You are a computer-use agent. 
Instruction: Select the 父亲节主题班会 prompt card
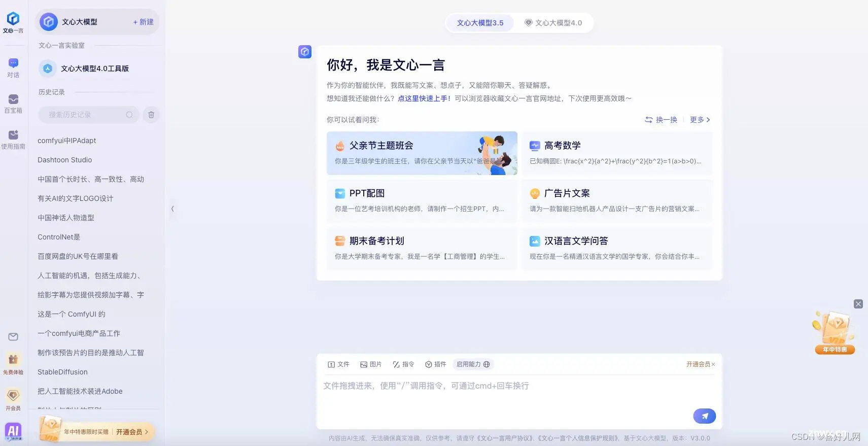[x=422, y=153]
